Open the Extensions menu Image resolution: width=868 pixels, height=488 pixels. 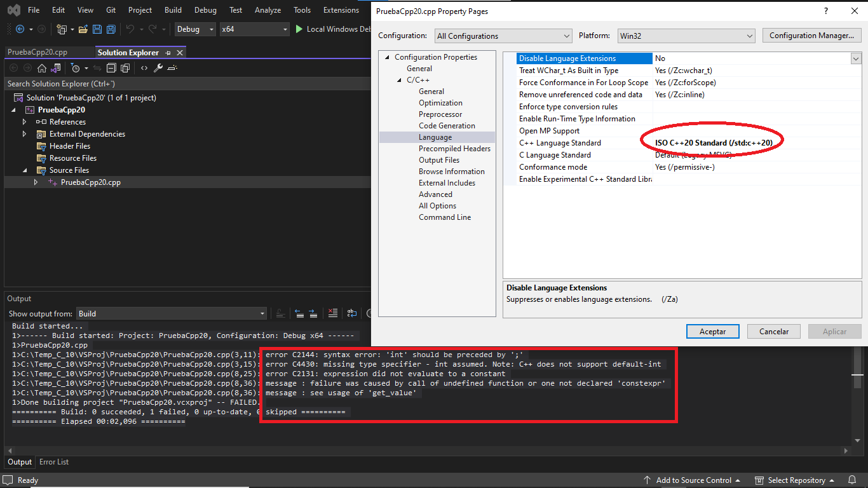[x=341, y=10]
